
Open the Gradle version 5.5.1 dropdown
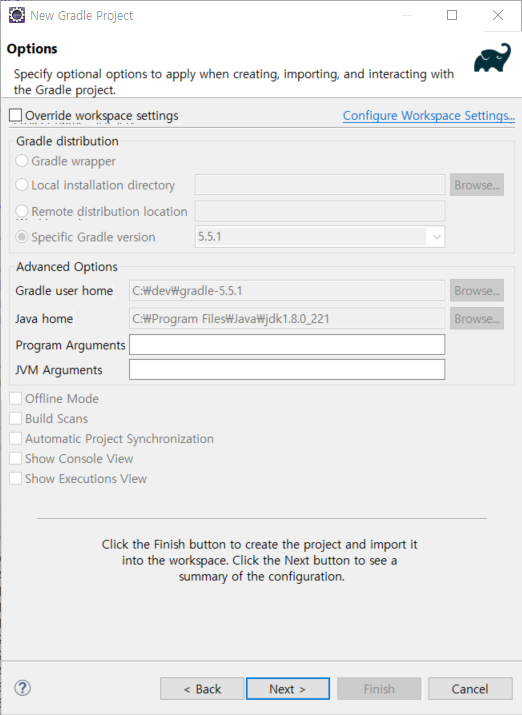point(320,237)
